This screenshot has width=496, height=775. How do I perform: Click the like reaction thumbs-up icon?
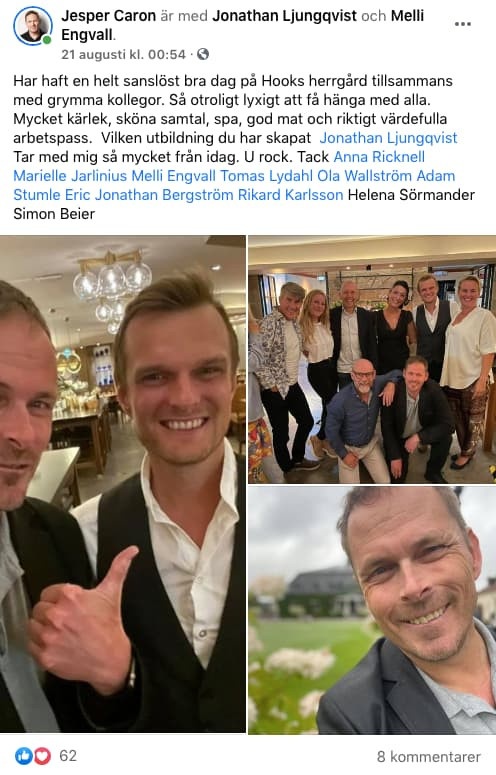click(x=23, y=756)
